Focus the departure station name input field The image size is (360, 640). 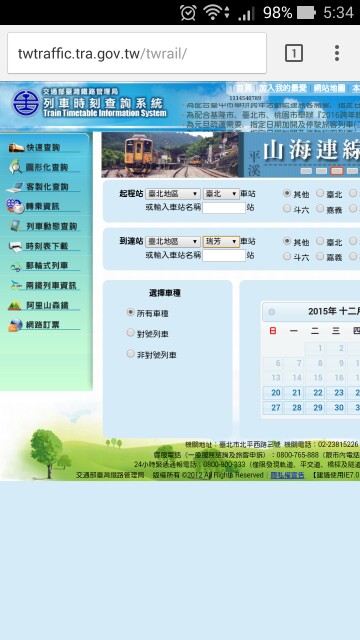[224, 208]
